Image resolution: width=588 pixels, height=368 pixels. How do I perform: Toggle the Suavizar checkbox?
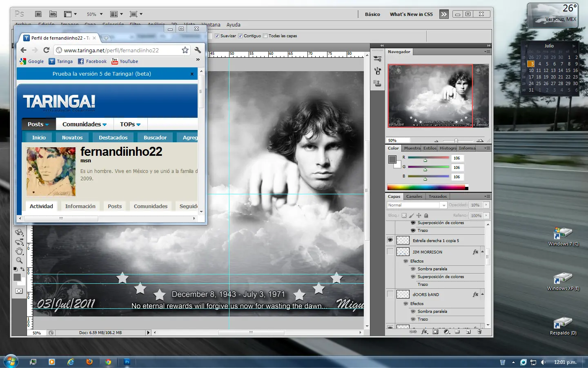[x=217, y=36]
